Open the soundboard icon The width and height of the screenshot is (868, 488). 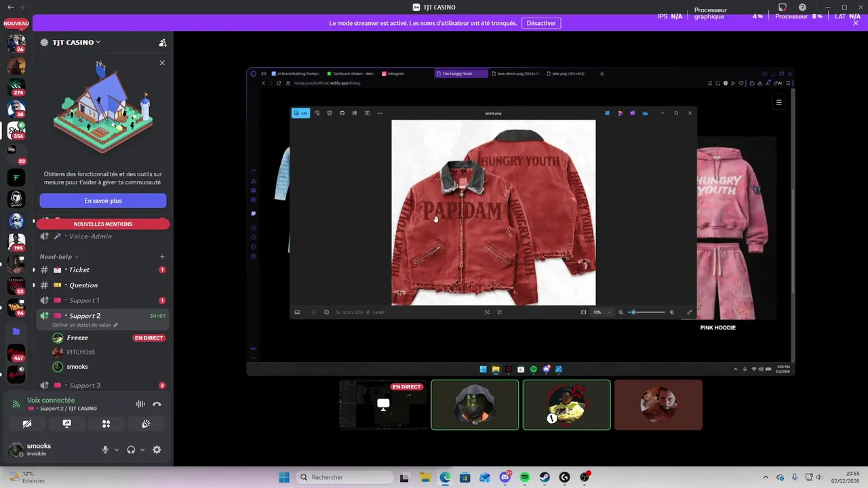[146, 424]
